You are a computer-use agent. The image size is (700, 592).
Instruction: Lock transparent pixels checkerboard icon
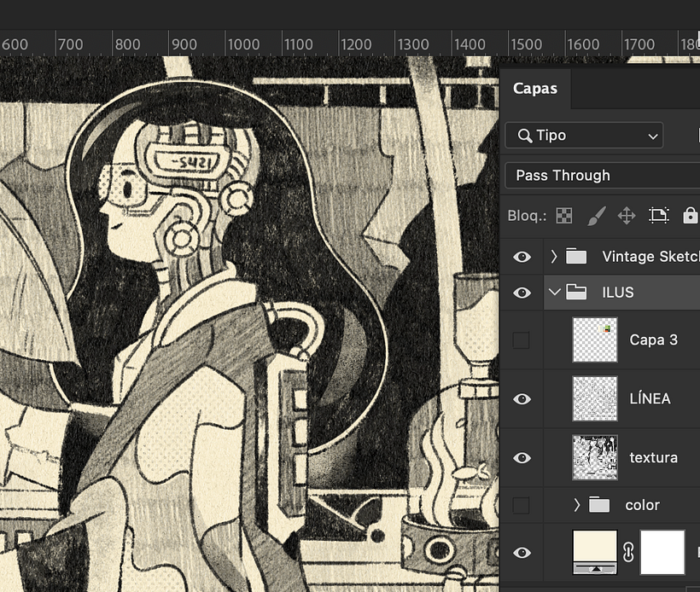point(564,216)
